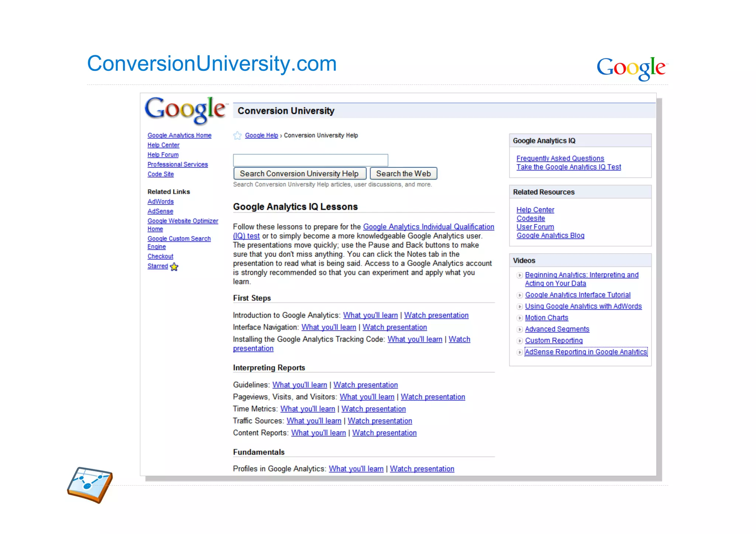Open User Forum link
The image size is (756, 534).
535,227
